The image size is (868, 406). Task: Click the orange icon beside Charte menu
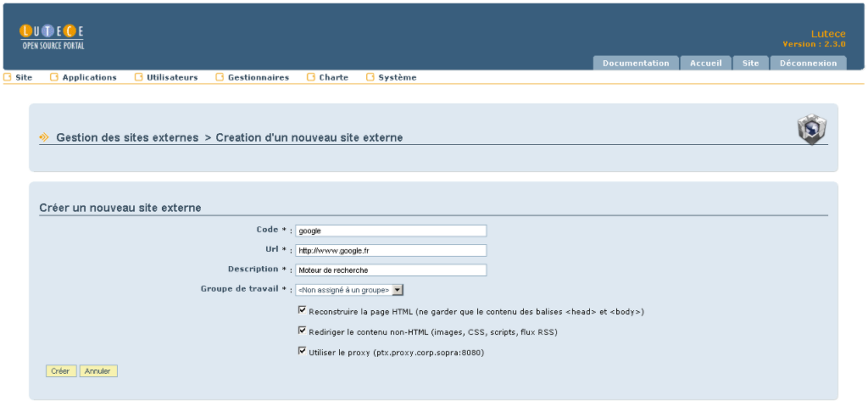(311, 77)
